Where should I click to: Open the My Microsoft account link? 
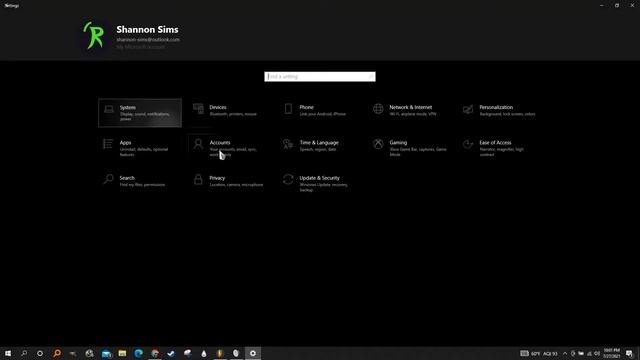pos(140,47)
